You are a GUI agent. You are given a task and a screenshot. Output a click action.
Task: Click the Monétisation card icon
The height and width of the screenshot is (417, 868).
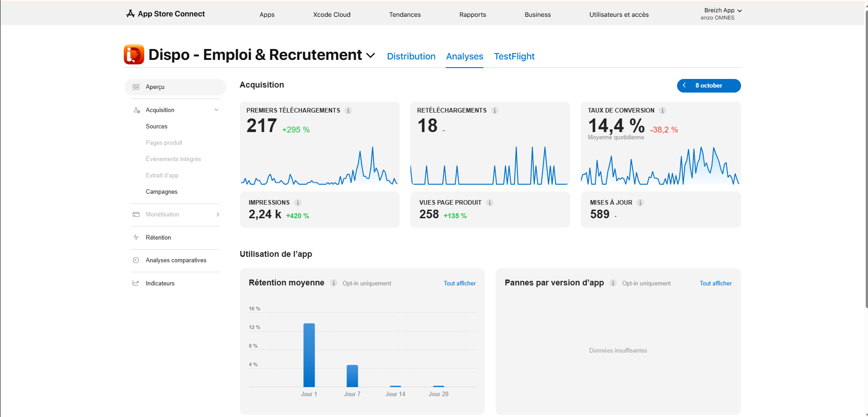(136, 214)
